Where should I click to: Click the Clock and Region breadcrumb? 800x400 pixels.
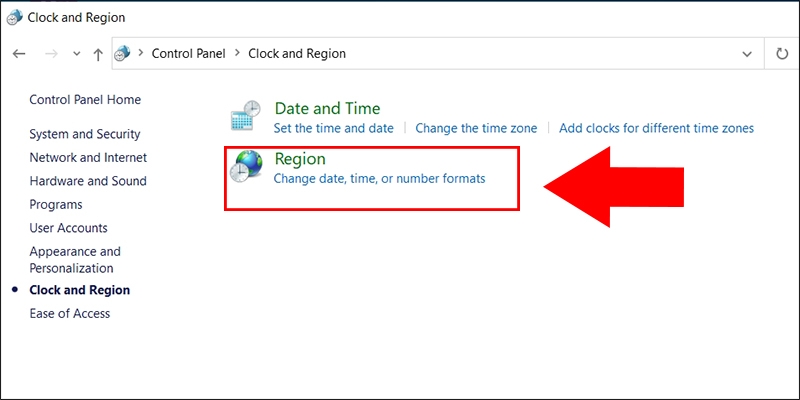coord(297,54)
